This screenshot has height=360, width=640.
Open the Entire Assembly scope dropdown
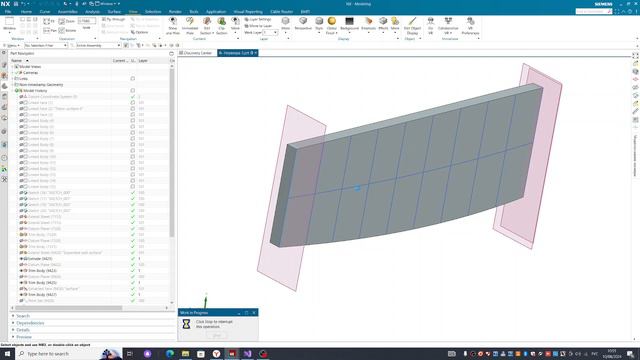point(98,45)
